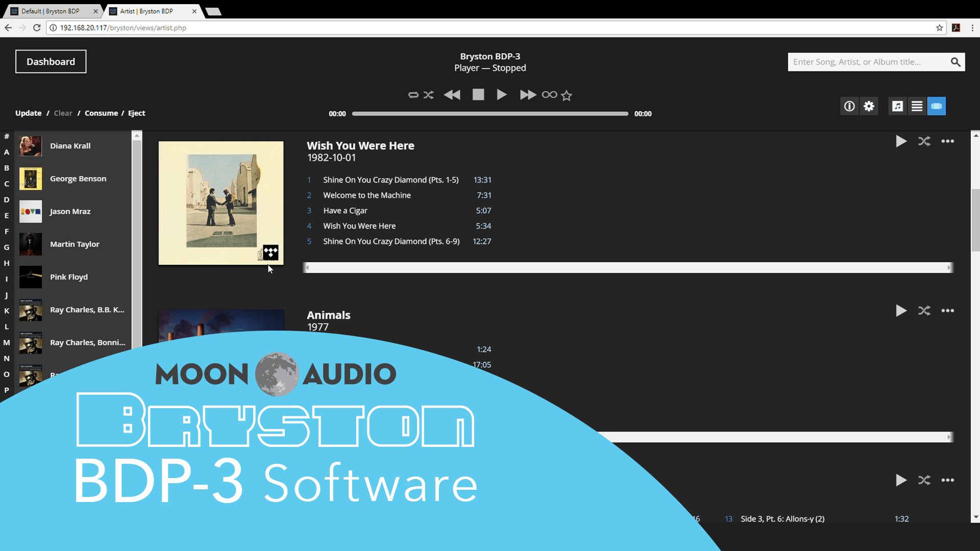Screen dimensions: 980x551
Task: Play the Animals album
Action: tap(901, 311)
